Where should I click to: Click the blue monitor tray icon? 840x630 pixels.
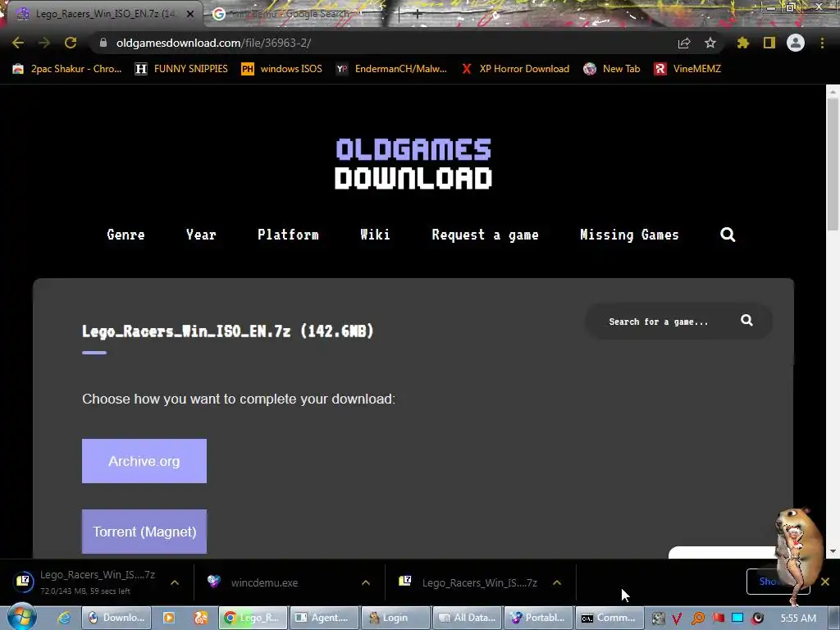pos(737,618)
